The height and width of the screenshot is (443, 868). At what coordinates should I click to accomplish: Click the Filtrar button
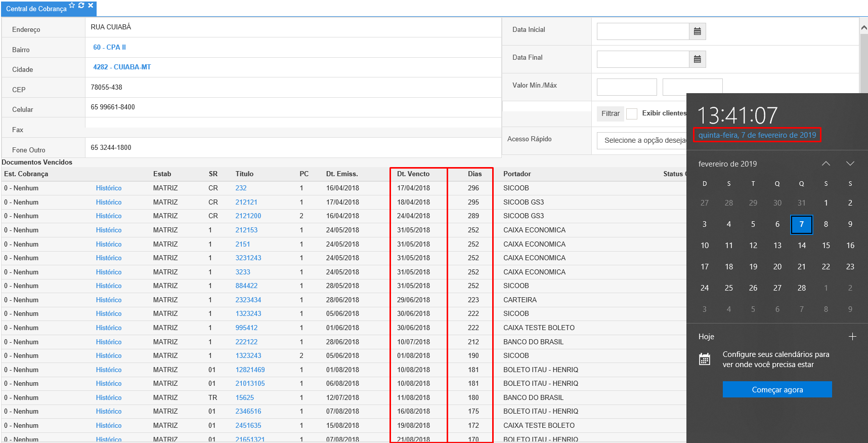611,113
